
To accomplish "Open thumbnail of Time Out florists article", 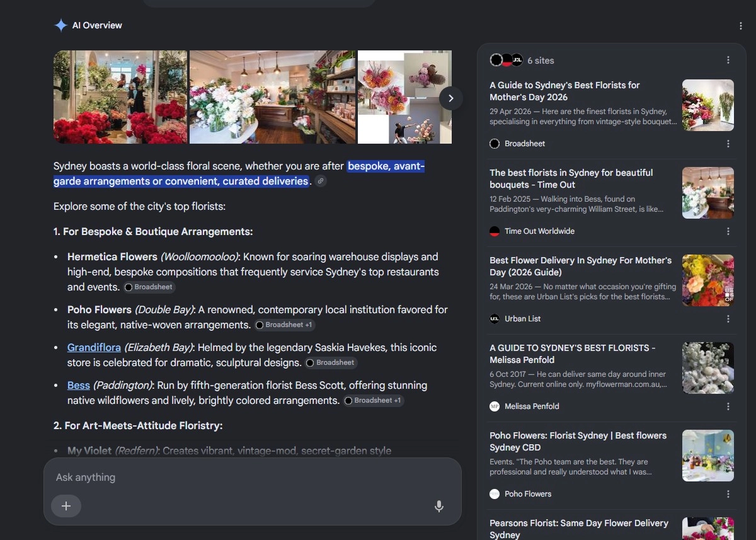I will tap(708, 193).
